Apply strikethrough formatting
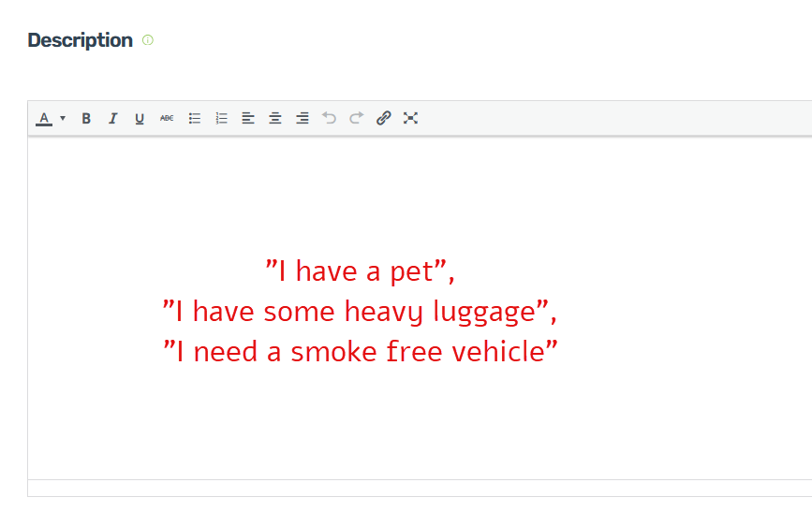 tap(167, 118)
